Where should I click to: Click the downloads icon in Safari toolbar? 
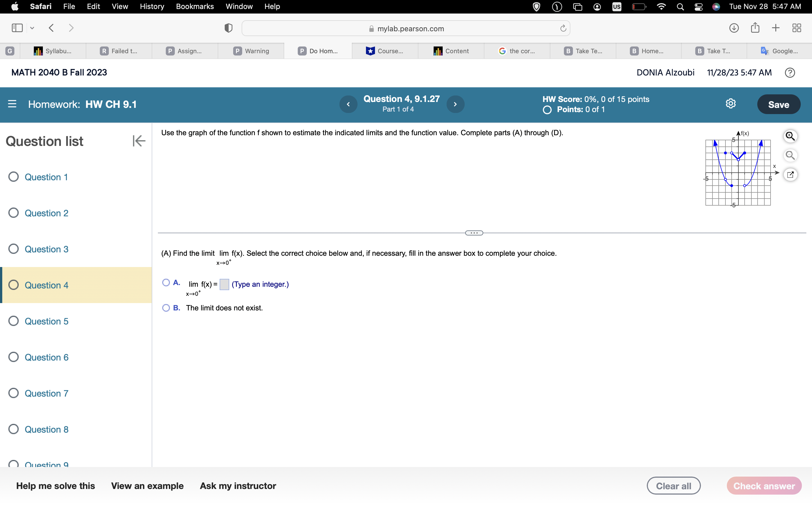(x=734, y=28)
